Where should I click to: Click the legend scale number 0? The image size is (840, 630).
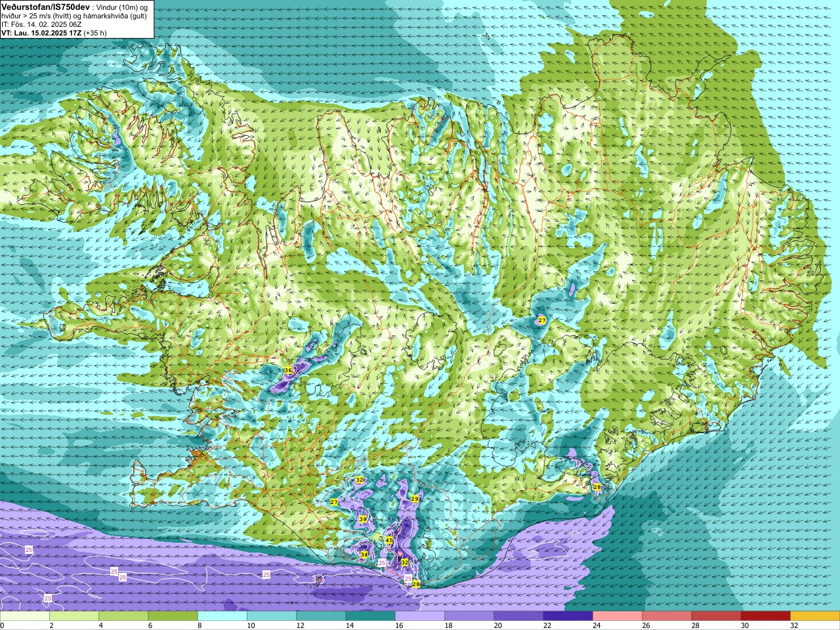(2, 625)
